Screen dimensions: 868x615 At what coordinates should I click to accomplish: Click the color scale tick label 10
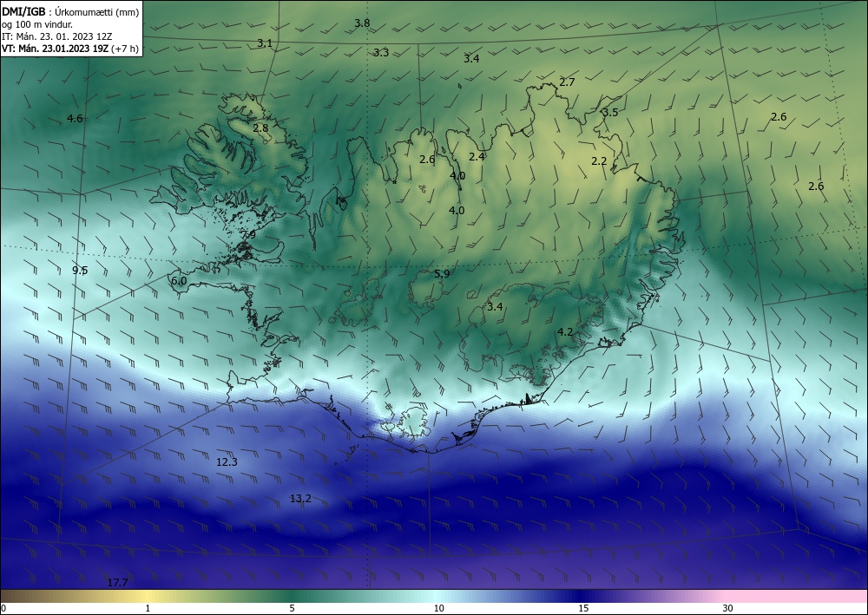438,608
